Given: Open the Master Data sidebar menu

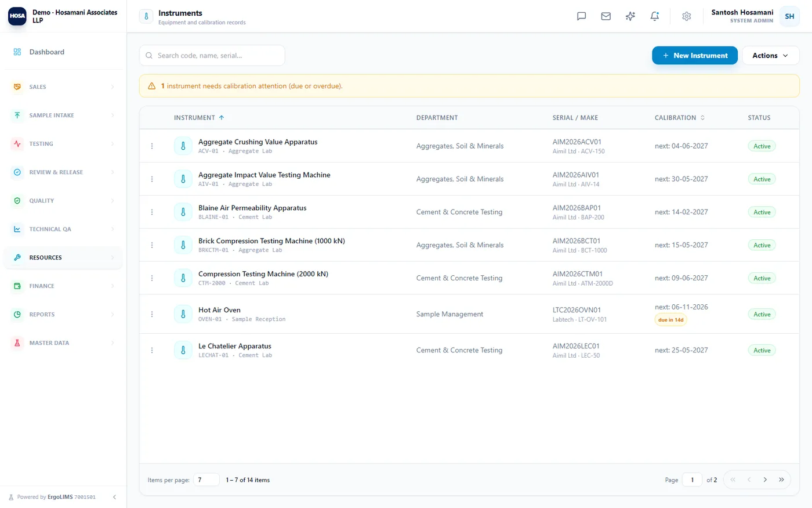Looking at the screenshot, I should (64, 343).
